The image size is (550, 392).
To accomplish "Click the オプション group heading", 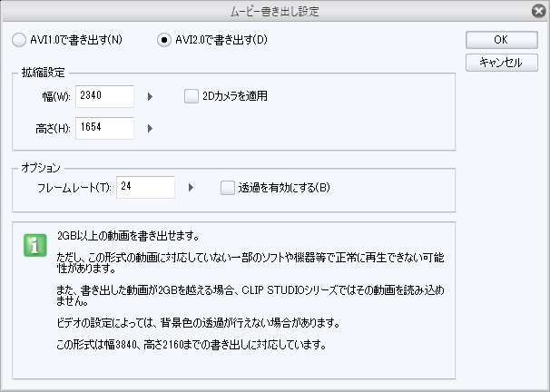I will (41, 168).
